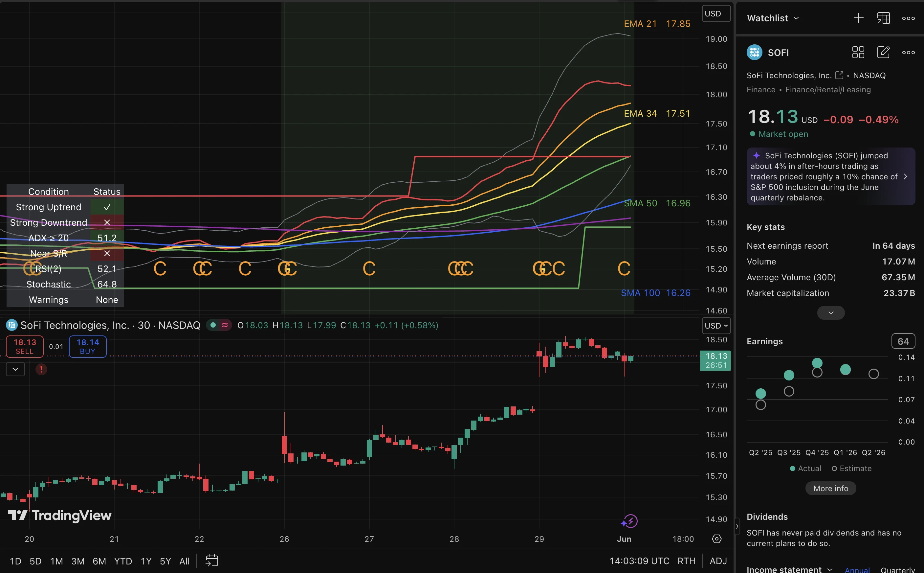Click USD label on indicator pane

(716, 14)
